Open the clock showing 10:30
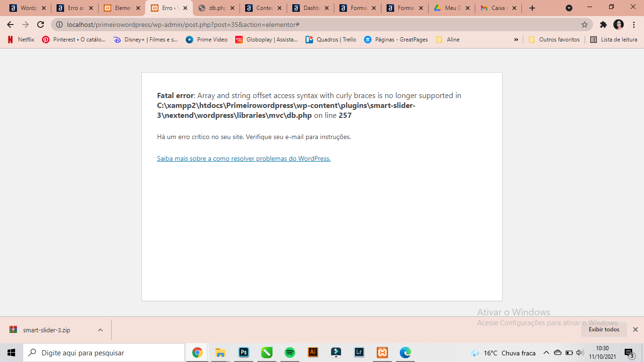Screen dimensions: 644x362 pos(602,353)
